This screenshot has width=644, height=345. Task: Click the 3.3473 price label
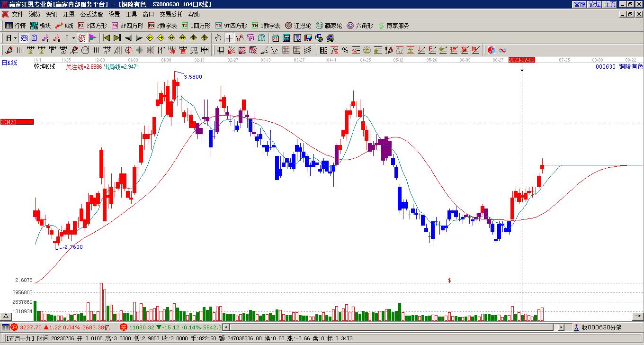pos(17,122)
